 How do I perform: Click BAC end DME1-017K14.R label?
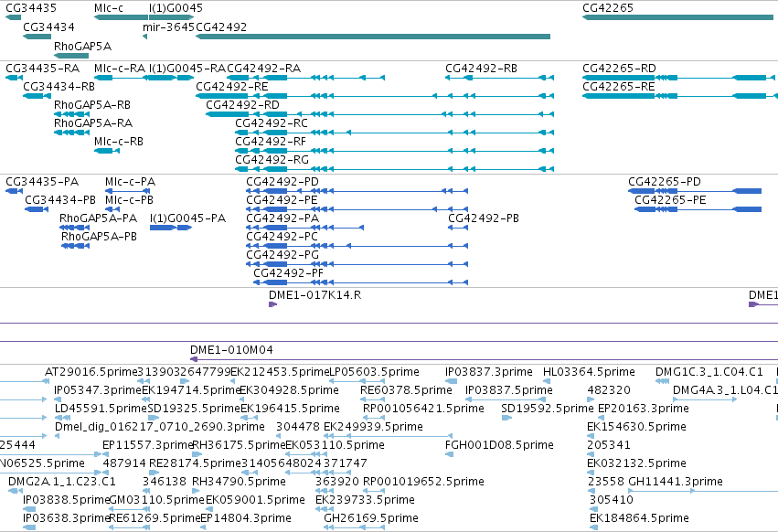click(314, 295)
